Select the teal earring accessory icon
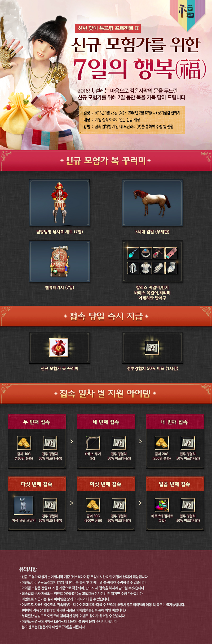The width and height of the screenshot is (212, 644). pos(133,253)
